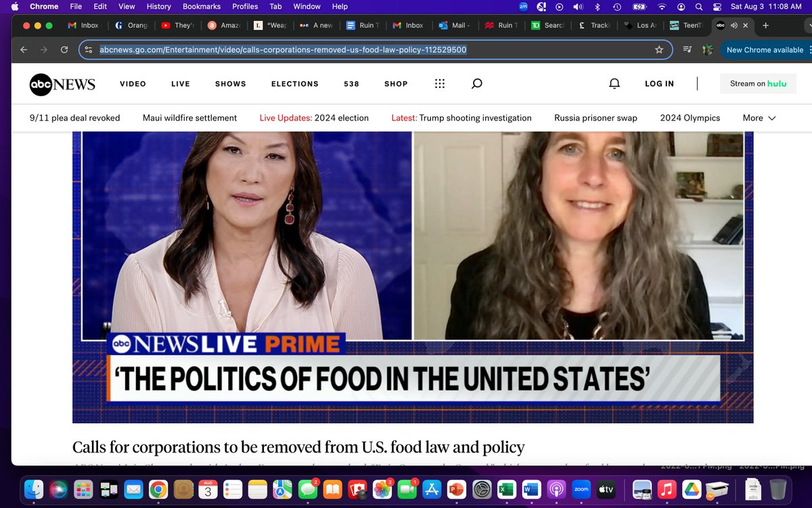812x508 pixels.
Task: Click the LOG IN button
Action: click(658, 83)
